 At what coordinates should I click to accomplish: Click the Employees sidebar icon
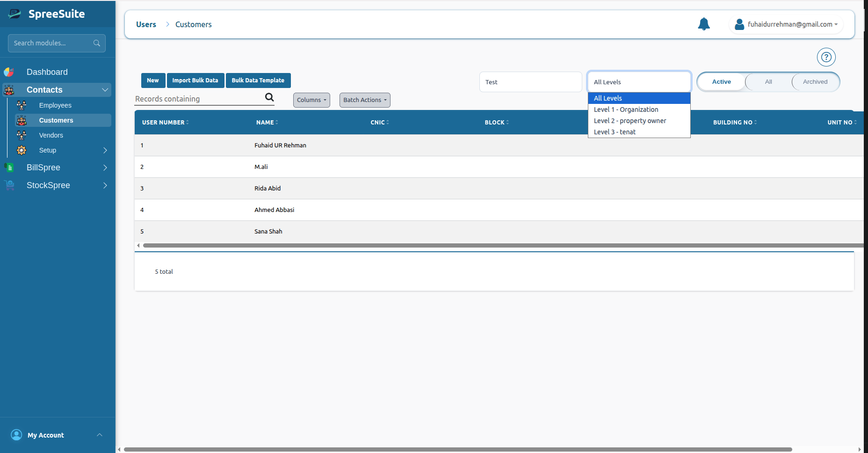pos(22,105)
